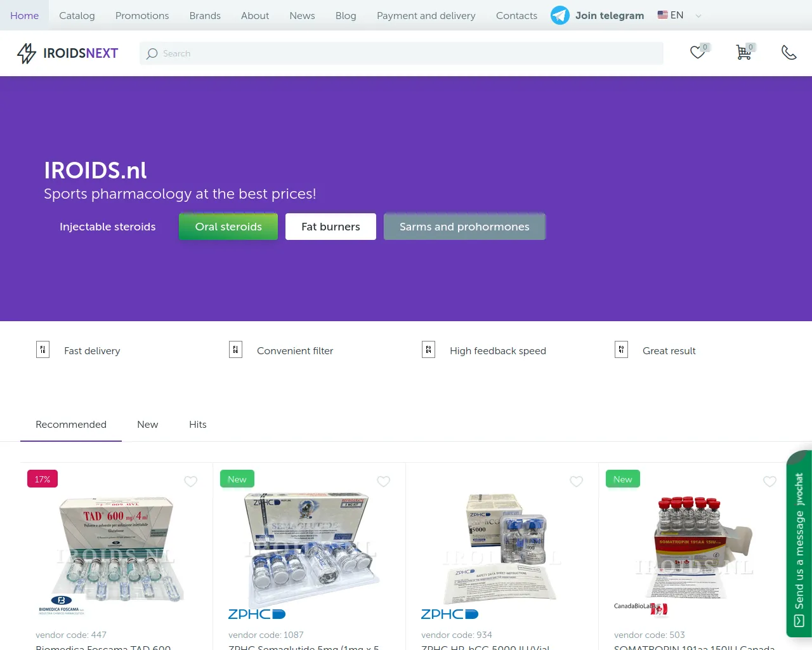Viewport: 812px width, 650px height.
Task: Click the Oral steroids button
Action: coord(228,227)
